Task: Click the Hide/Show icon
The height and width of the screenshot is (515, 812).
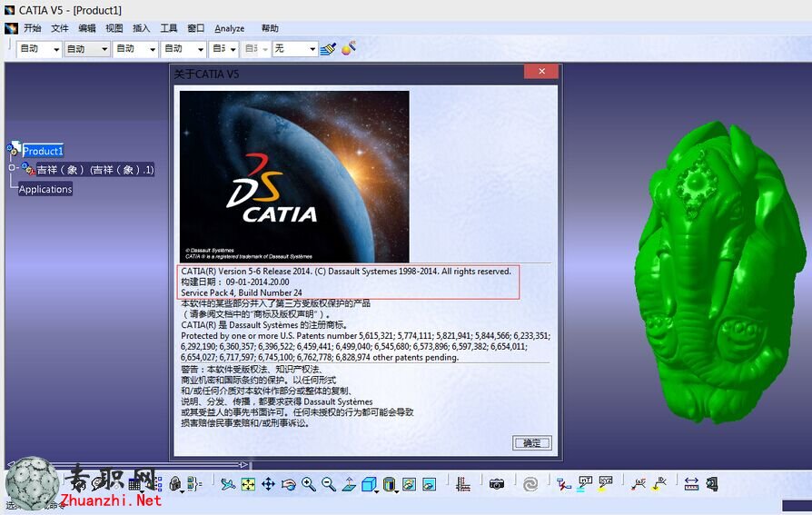Action: click(409, 484)
